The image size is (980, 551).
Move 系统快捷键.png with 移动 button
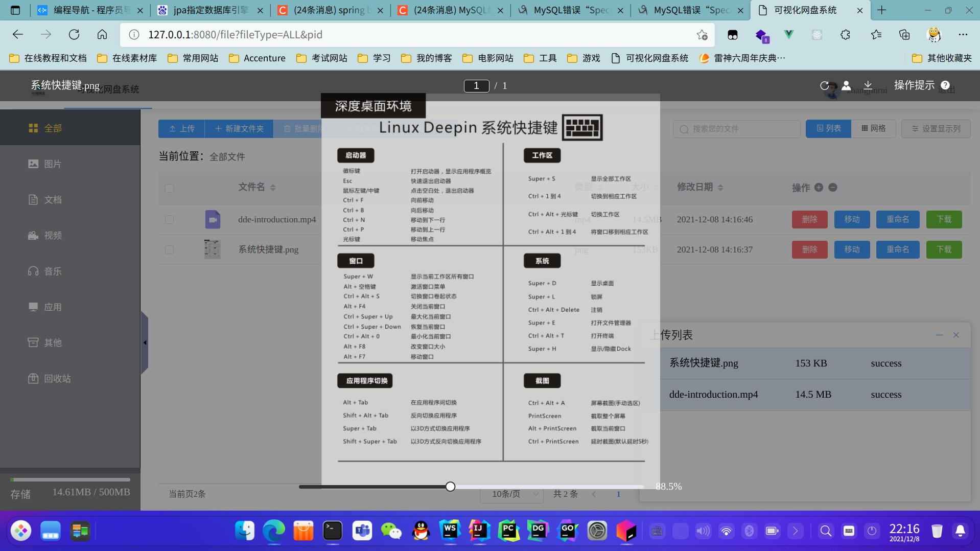852,249
